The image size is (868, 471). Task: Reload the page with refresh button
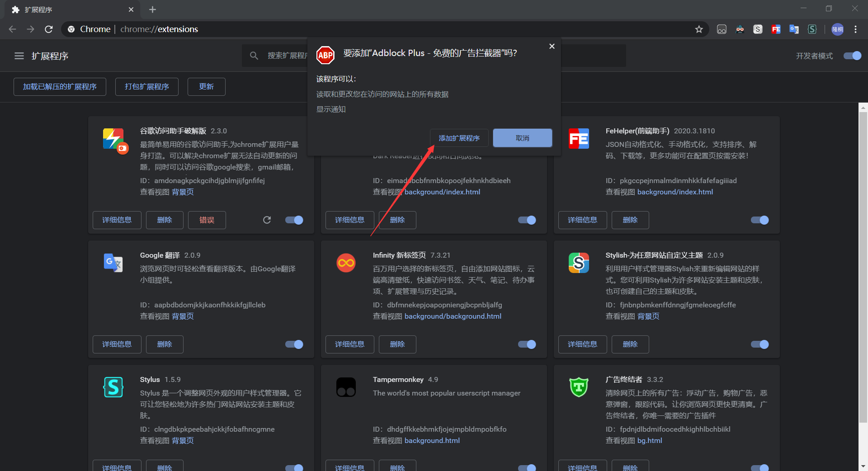[49, 29]
